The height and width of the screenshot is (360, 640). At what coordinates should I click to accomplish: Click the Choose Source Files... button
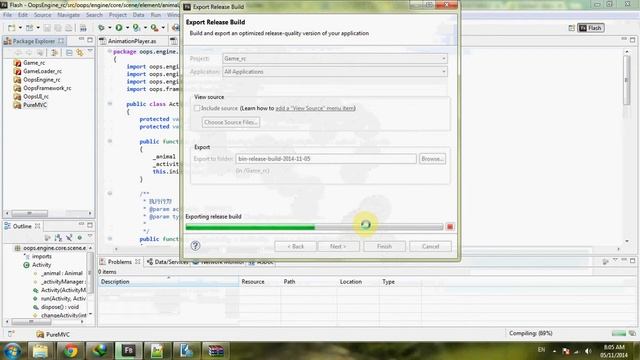tap(231, 122)
